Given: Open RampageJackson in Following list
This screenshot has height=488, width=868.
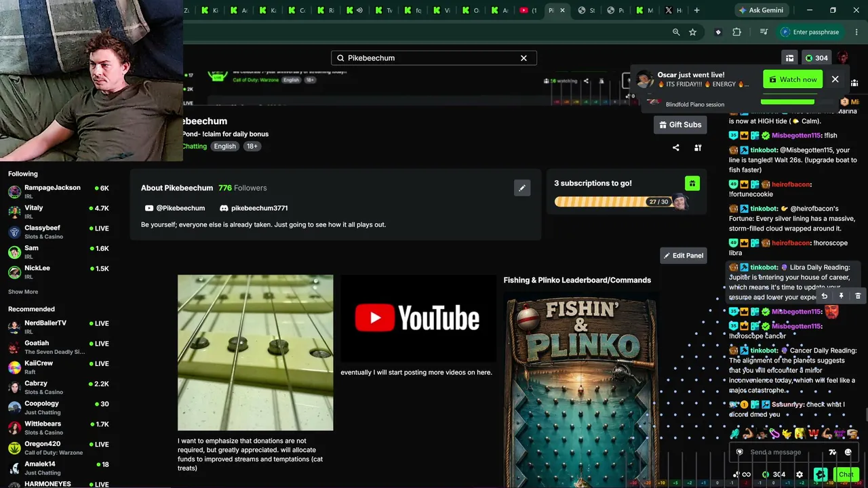Looking at the screenshot, I should pyautogui.click(x=58, y=192).
